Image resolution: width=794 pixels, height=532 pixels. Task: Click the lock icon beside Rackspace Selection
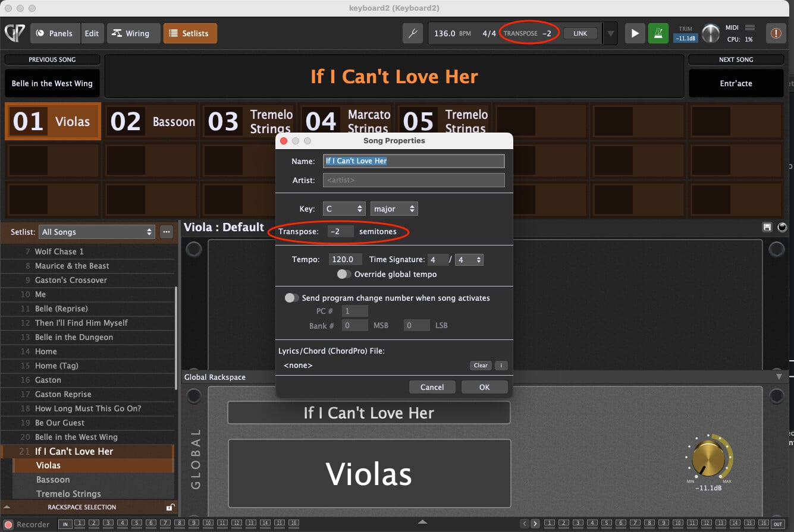click(170, 507)
